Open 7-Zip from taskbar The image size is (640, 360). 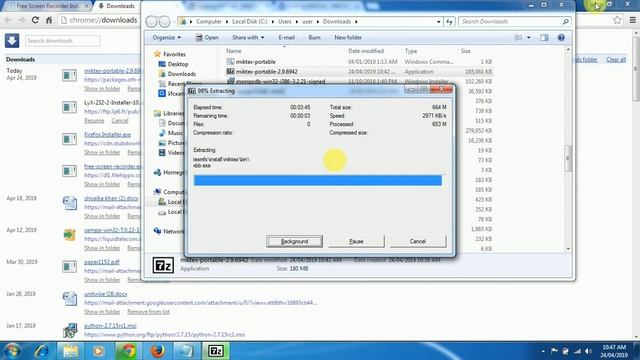tap(216, 351)
